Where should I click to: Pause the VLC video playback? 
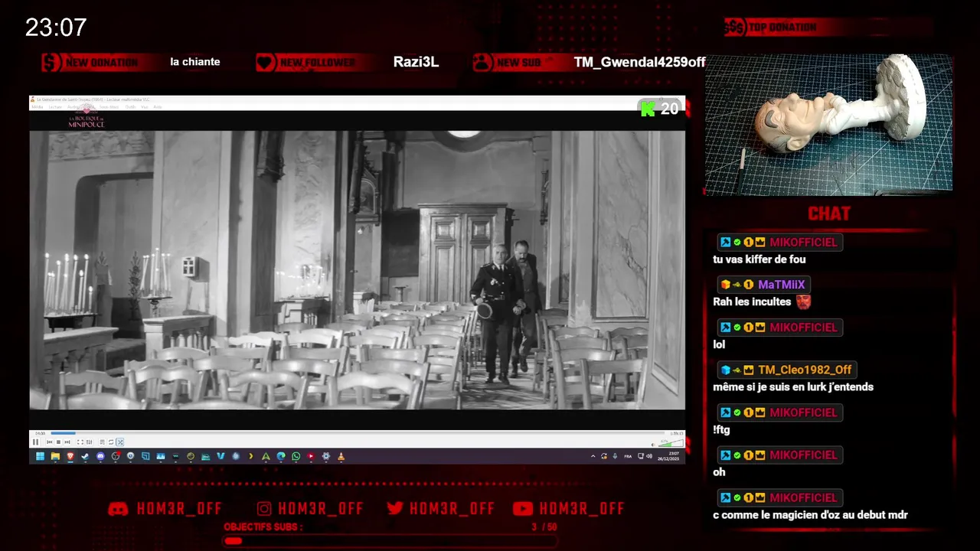click(35, 442)
